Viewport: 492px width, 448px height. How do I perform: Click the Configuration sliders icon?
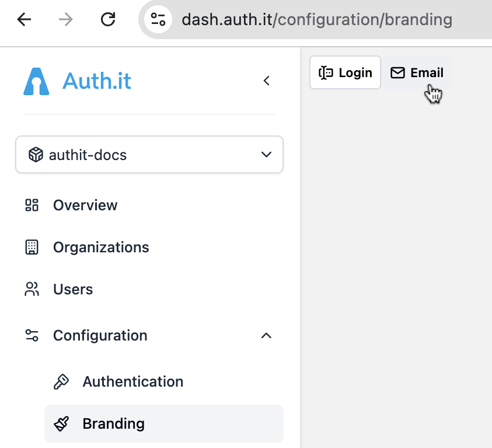(32, 335)
